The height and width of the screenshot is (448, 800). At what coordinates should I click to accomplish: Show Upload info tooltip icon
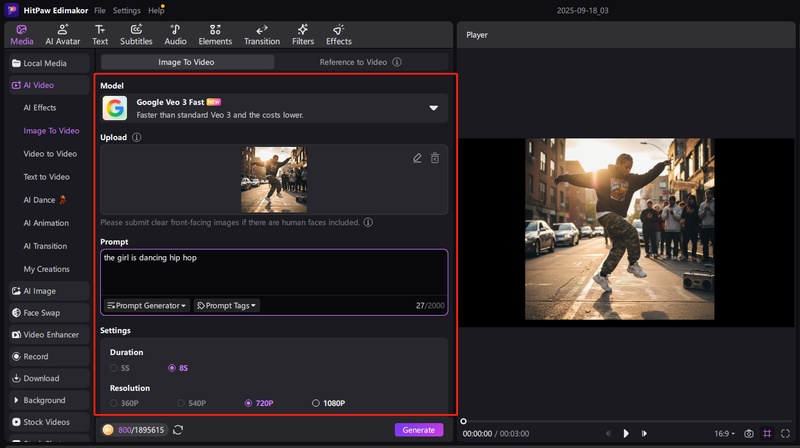[x=136, y=137]
